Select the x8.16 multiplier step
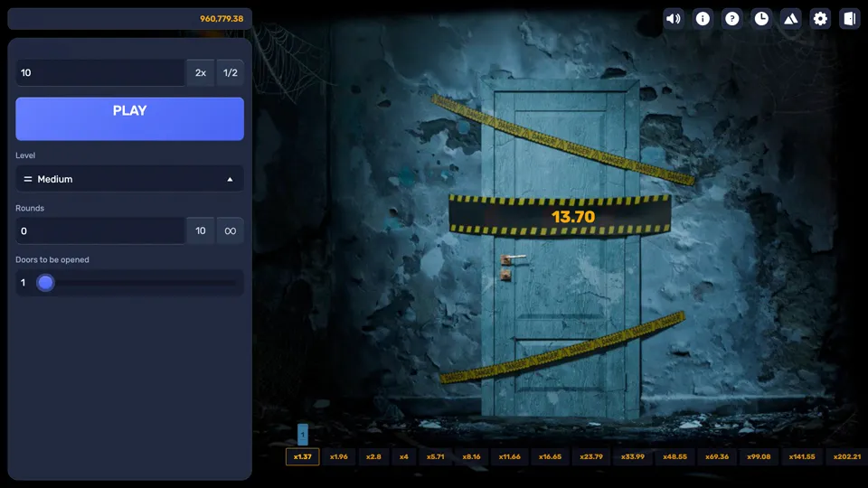The width and height of the screenshot is (868, 488). pos(472,456)
